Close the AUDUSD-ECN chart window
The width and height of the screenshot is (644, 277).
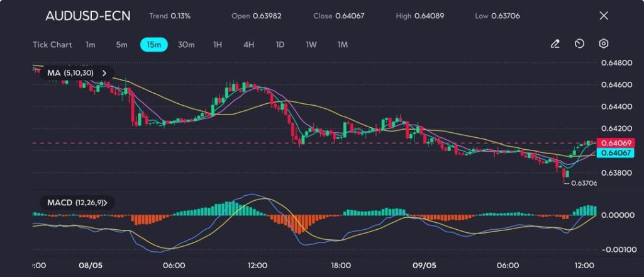(x=604, y=16)
